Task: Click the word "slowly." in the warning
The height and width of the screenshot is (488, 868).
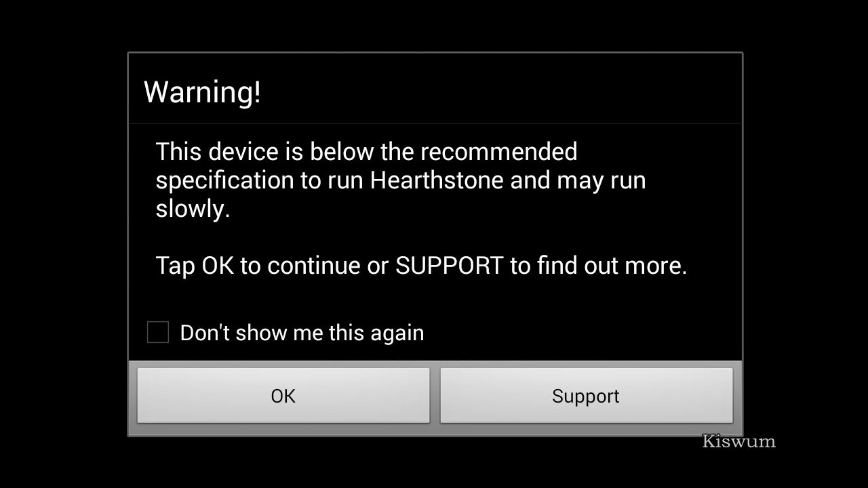Action: [x=193, y=209]
